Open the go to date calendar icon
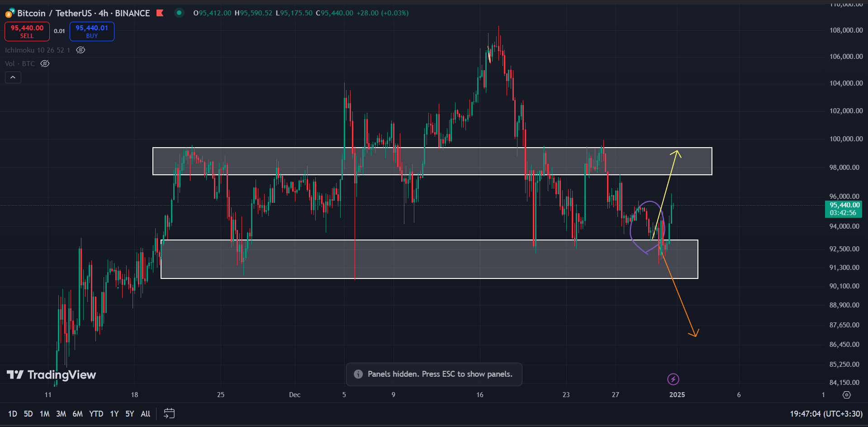The height and width of the screenshot is (427, 868). point(169,413)
